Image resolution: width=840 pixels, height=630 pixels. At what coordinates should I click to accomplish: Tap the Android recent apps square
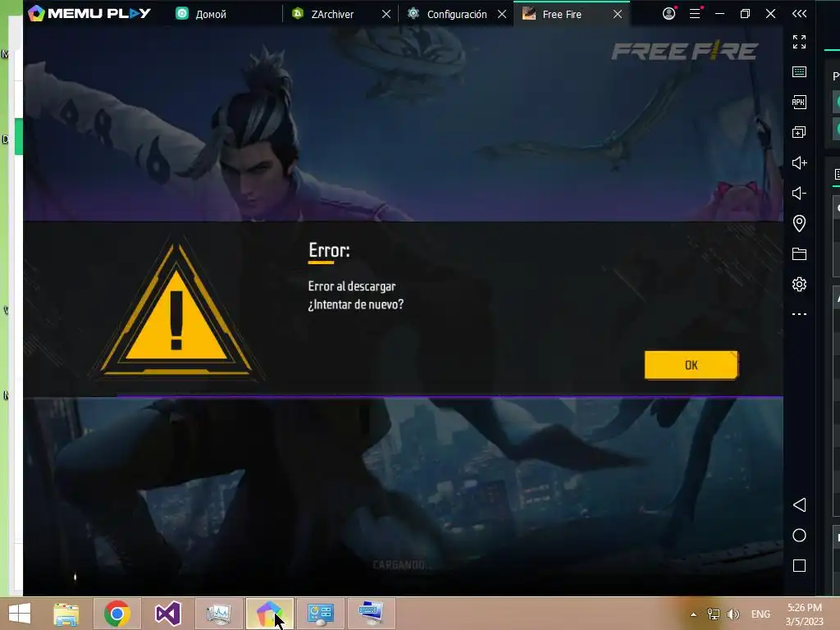[x=799, y=566]
